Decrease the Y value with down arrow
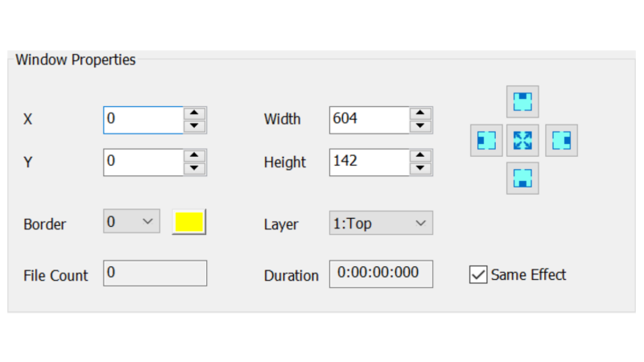 pos(195,168)
